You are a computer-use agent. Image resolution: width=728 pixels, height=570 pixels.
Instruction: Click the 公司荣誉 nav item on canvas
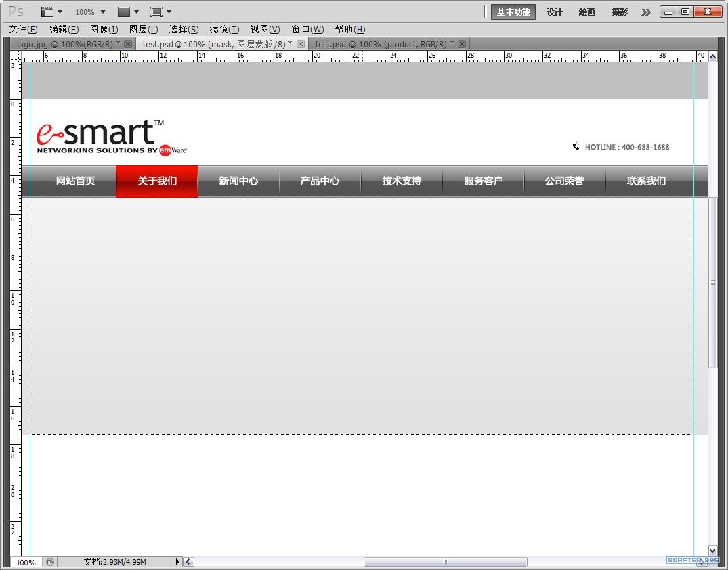(x=565, y=181)
